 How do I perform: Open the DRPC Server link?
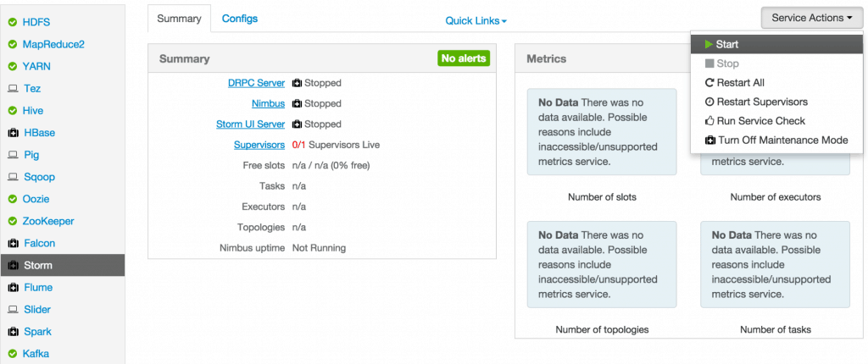pyautogui.click(x=256, y=83)
